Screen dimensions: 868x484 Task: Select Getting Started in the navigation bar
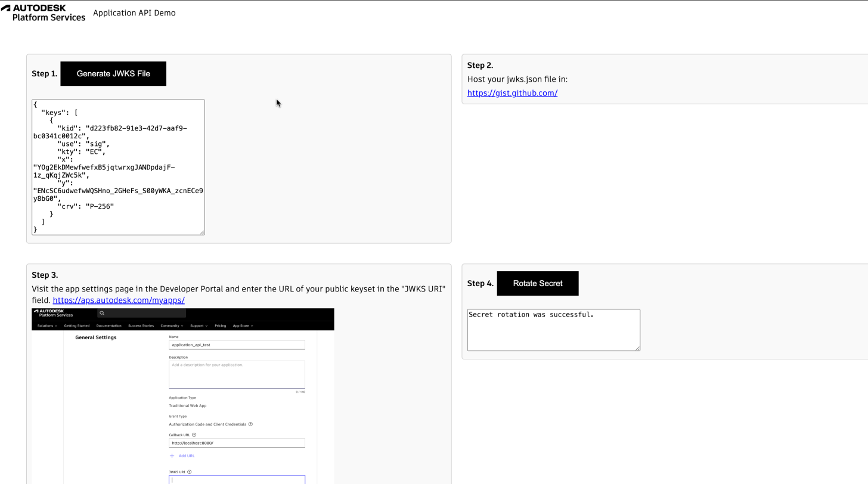[x=76, y=325]
